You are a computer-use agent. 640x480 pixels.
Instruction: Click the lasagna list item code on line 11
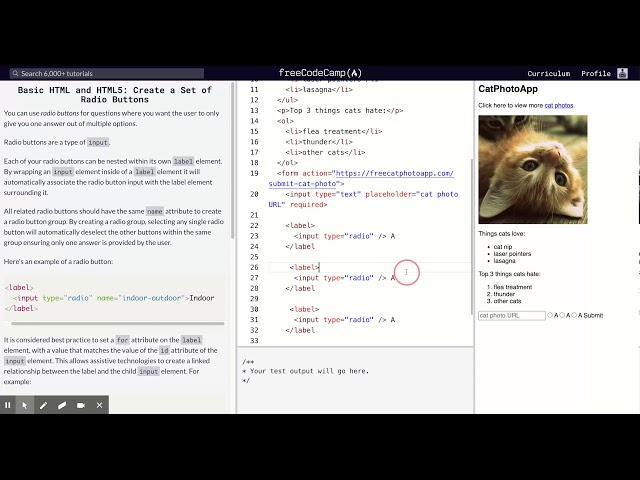pos(319,89)
